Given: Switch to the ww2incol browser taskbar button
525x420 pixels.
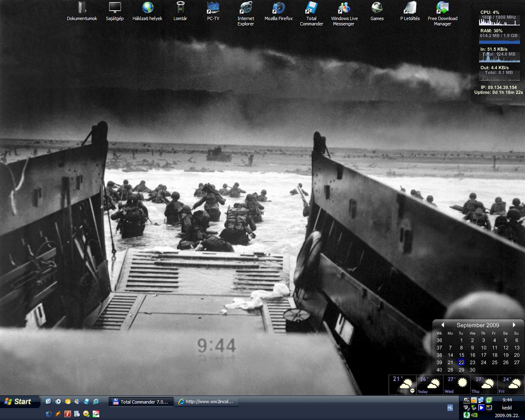Looking at the screenshot, I should pos(206,402).
